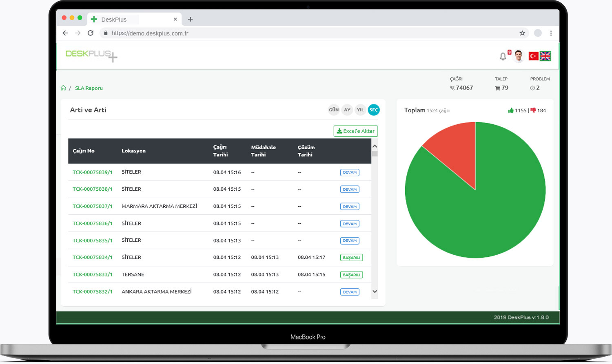
Task: Sort by the Çağrı Tarihi column header
Action: click(x=220, y=151)
